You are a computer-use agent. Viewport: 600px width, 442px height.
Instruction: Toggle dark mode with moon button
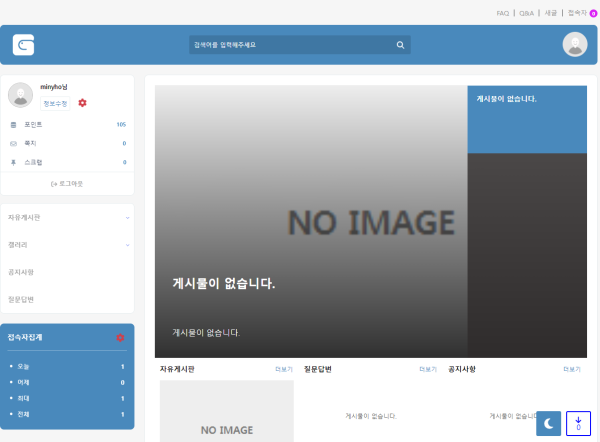[549, 424]
